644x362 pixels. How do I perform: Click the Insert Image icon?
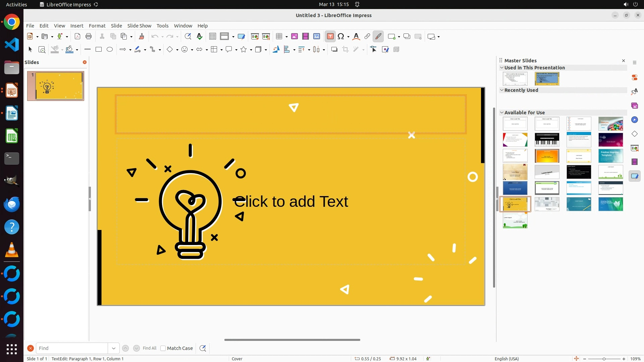(294, 37)
